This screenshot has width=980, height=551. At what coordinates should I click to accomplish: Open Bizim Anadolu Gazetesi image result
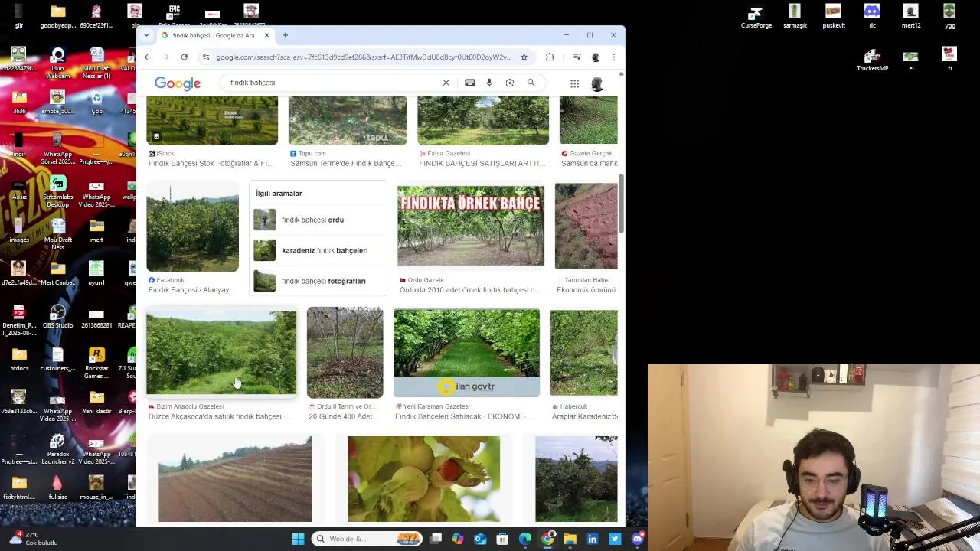point(221,353)
